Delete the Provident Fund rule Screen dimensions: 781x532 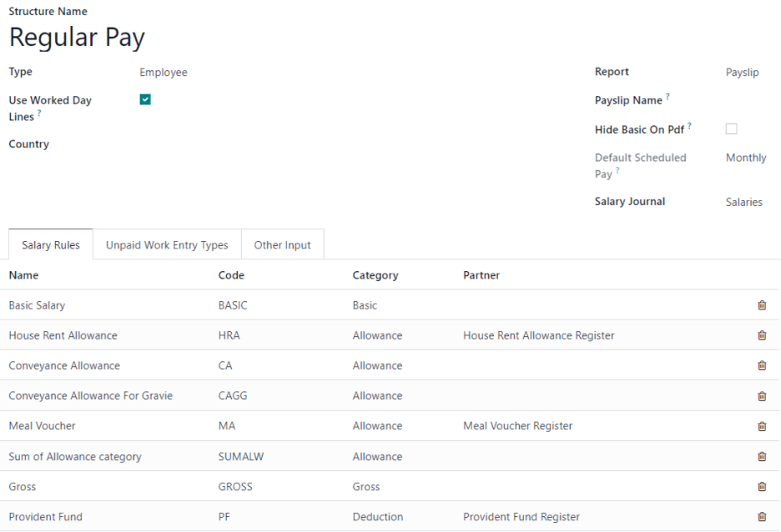pyautogui.click(x=761, y=516)
